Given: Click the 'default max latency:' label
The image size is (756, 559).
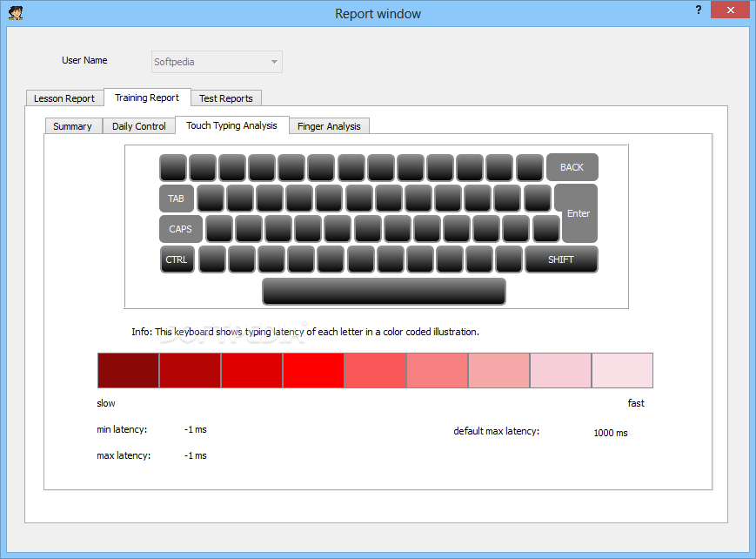Looking at the screenshot, I should (497, 431).
